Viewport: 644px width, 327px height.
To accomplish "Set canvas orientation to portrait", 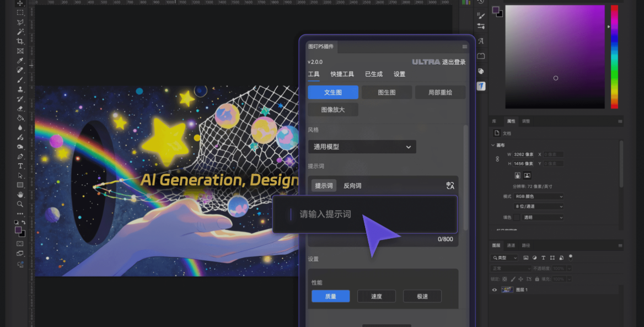I will pyautogui.click(x=518, y=175).
